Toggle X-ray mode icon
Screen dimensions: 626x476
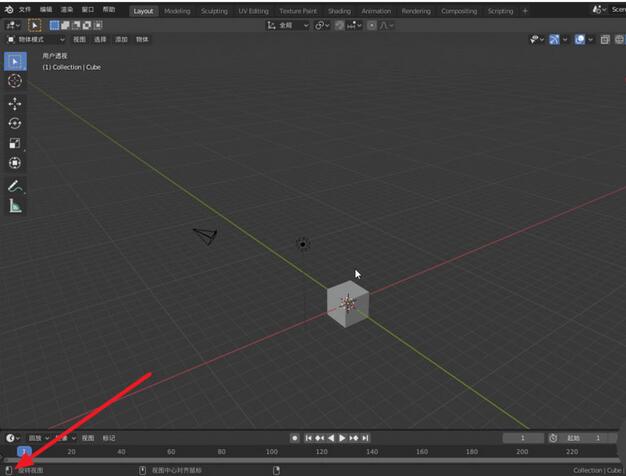point(605,39)
